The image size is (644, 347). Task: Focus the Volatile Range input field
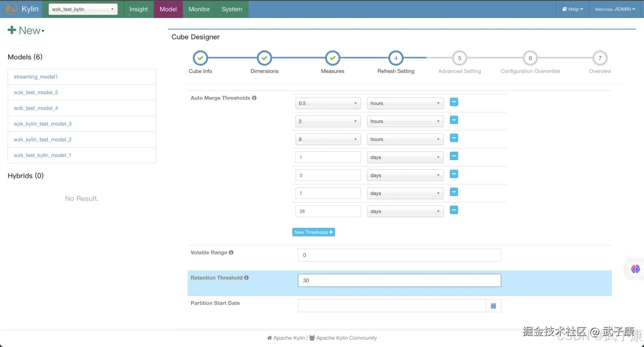(x=399, y=255)
